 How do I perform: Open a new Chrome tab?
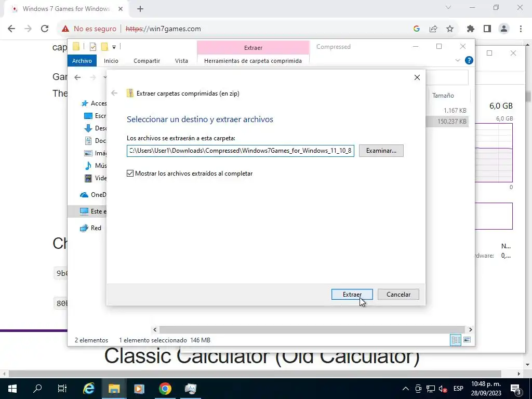click(x=140, y=9)
